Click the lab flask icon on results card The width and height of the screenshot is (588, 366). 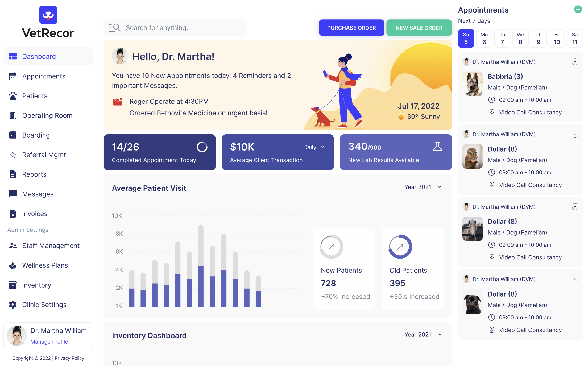(437, 147)
